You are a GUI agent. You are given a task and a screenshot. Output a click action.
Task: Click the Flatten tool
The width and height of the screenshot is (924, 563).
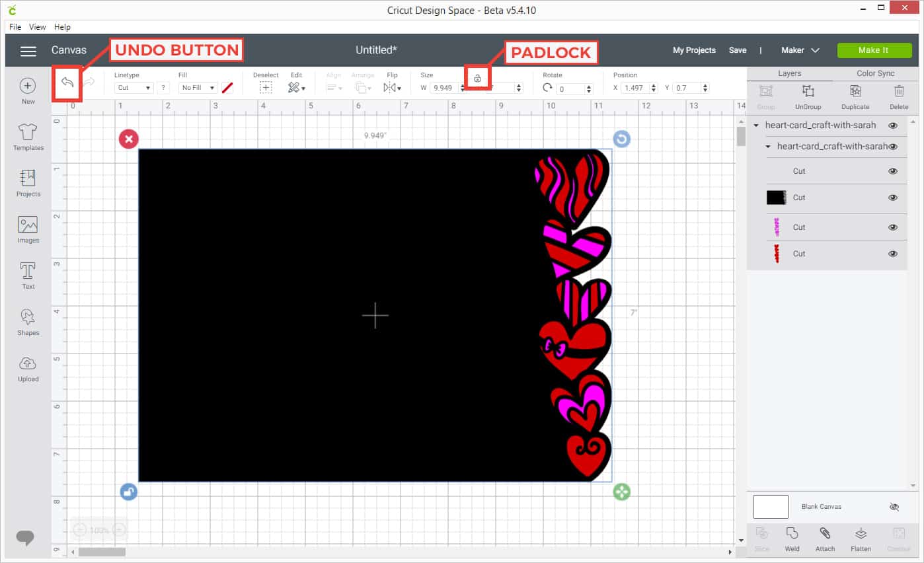pyautogui.click(x=861, y=539)
